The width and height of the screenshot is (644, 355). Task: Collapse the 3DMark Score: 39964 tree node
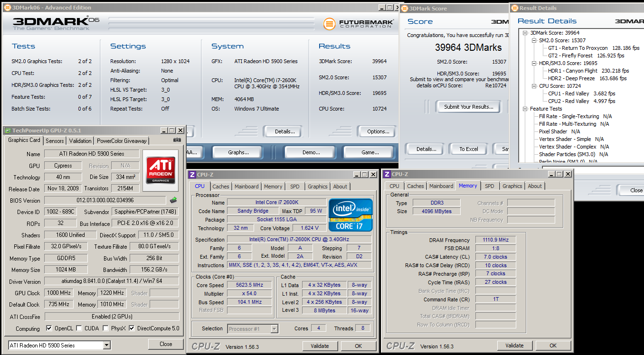pos(525,33)
